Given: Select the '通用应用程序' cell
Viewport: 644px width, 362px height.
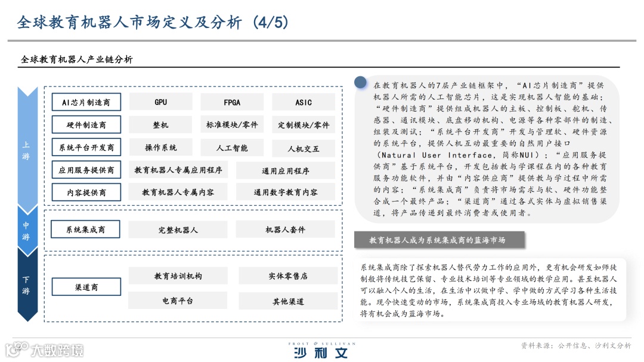Looking at the screenshot, I should pos(286,170).
